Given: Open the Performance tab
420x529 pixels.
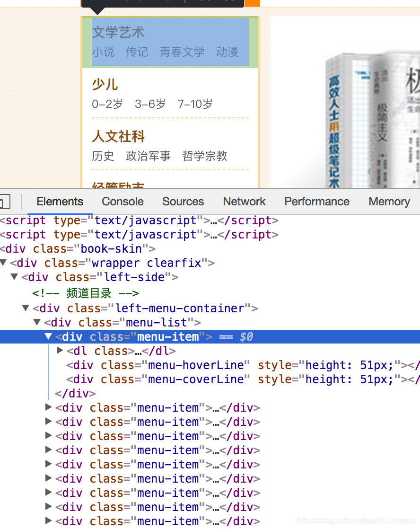Looking at the screenshot, I should pyautogui.click(x=317, y=202).
